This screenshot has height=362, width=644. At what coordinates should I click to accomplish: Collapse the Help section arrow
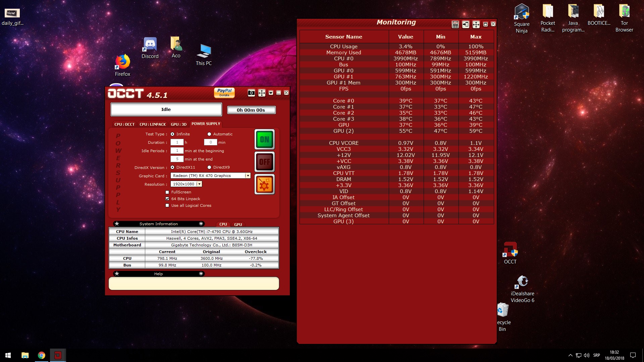click(x=201, y=274)
